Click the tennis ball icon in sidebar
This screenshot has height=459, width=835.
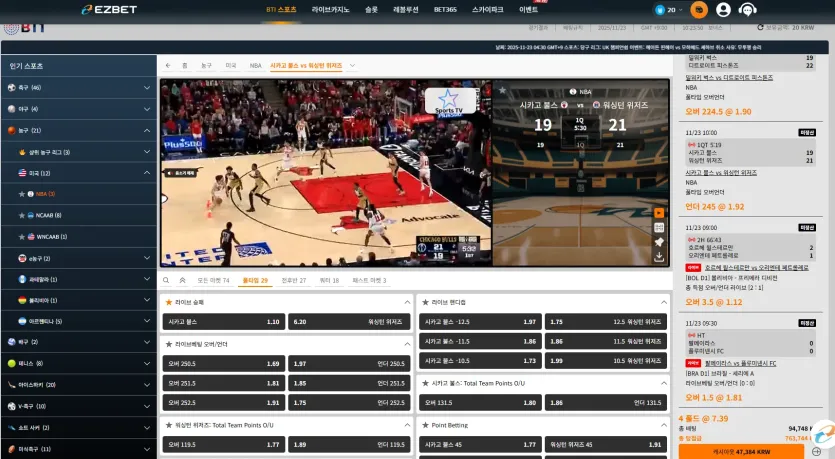tap(12, 363)
